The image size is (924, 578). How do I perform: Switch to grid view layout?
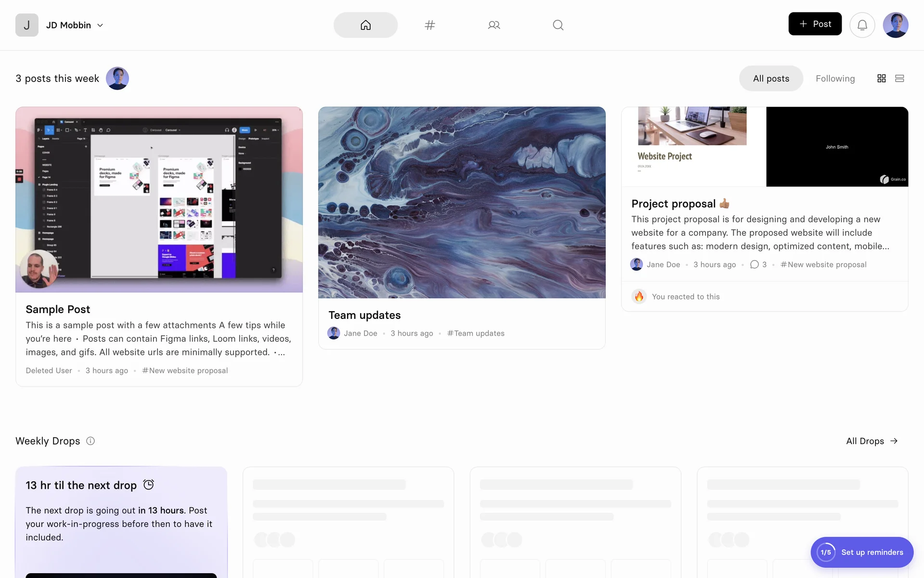pos(881,79)
